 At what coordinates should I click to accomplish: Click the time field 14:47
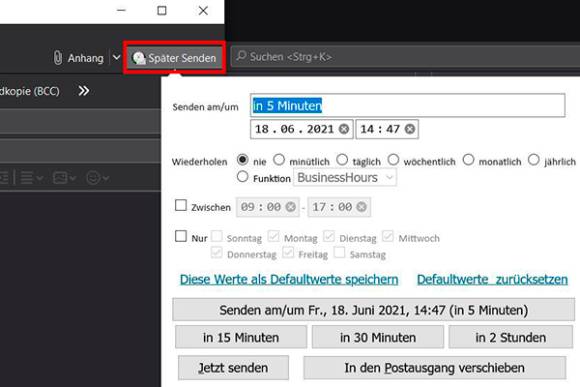(x=387, y=129)
